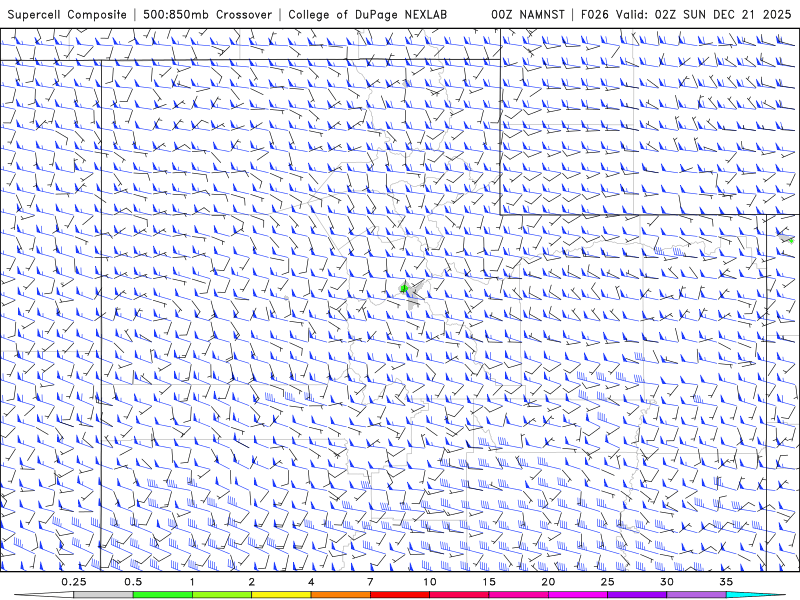
Task: Click the magenta 20–25 color bar segment
Action: coord(578,595)
